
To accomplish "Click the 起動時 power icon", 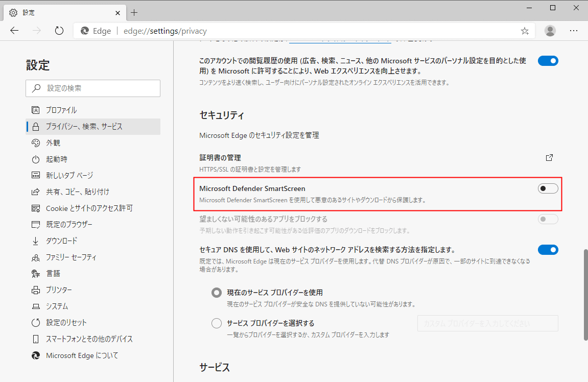I will pyautogui.click(x=36, y=159).
